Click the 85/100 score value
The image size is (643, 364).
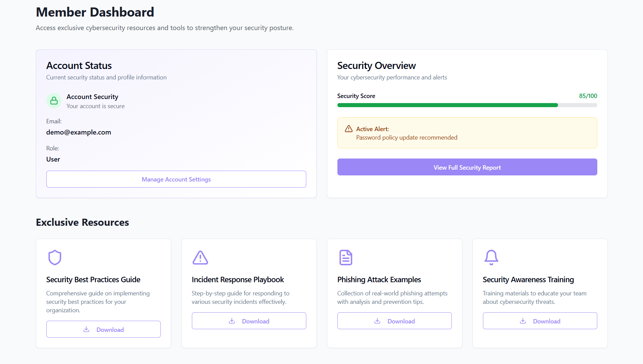(x=588, y=96)
